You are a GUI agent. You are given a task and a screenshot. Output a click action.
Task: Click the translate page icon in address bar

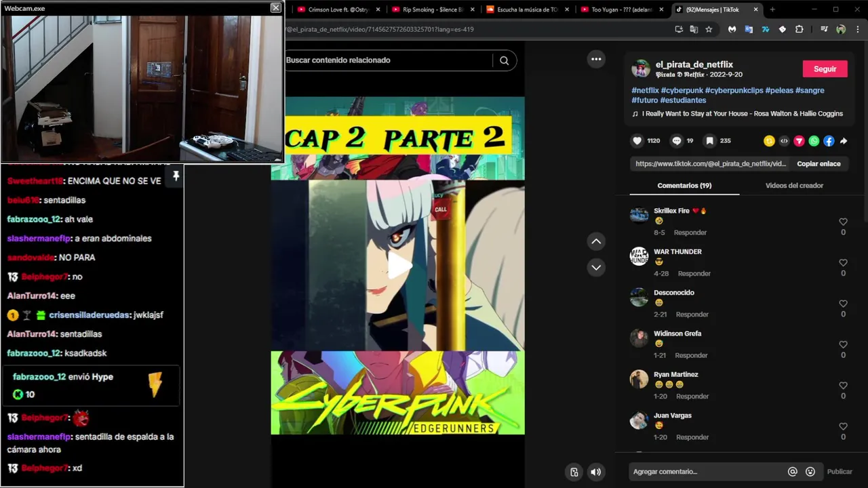[694, 29]
